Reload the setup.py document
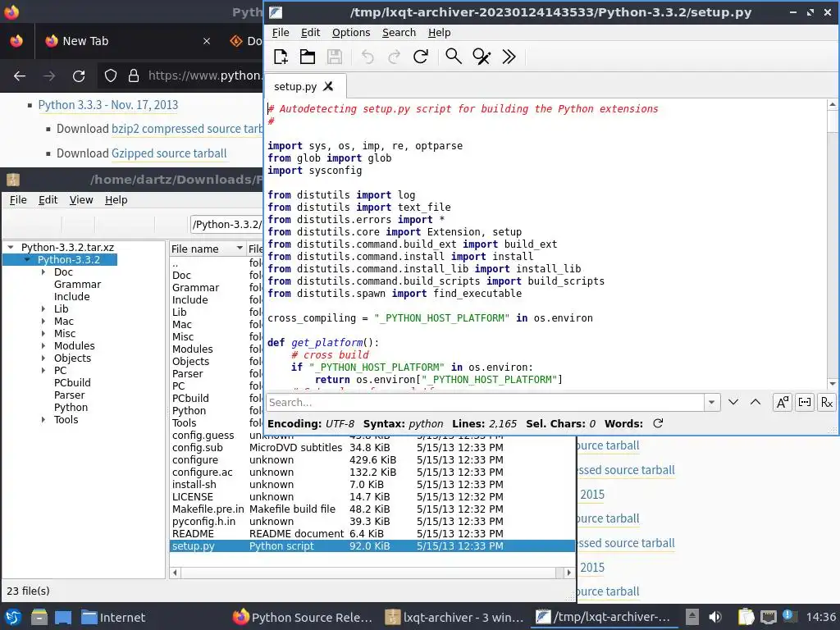 [x=421, y=57]
